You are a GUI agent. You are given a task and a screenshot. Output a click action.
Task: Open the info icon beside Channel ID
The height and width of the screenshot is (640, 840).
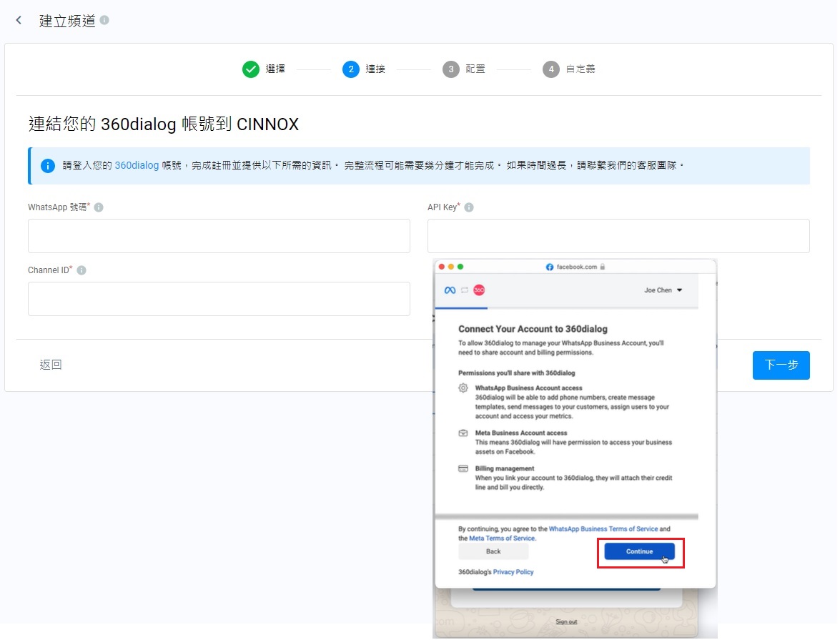[x=81, y=270]
